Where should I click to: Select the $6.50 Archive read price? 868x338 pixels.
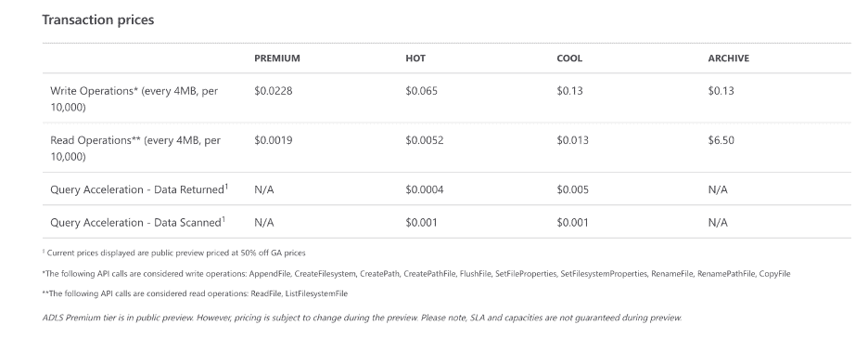tap(721, 140)
